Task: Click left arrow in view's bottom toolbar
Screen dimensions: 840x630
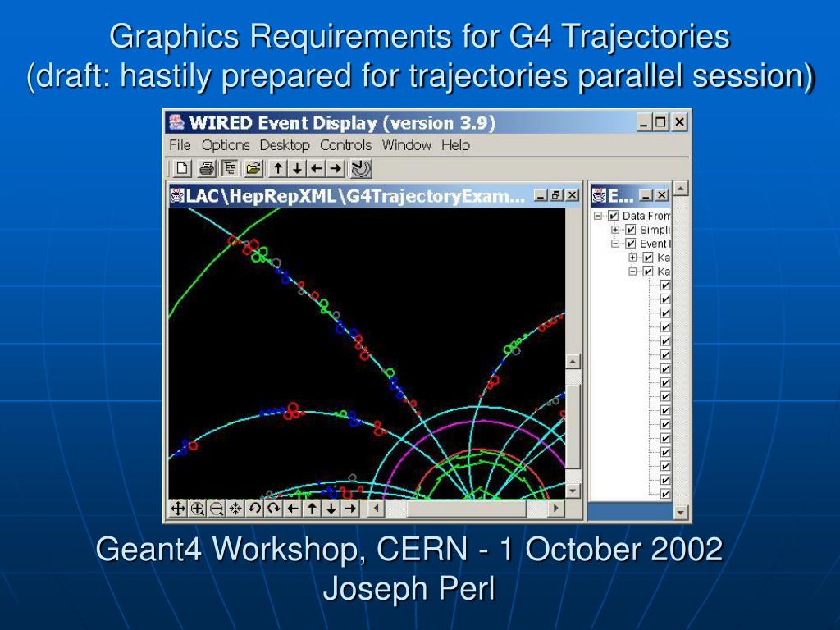Action: click(x=293, y=508)
